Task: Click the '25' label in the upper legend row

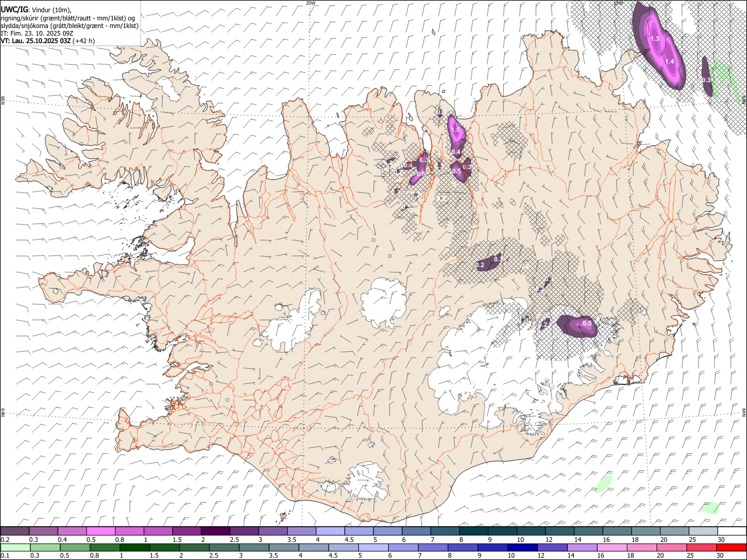Action: point(692,540)
